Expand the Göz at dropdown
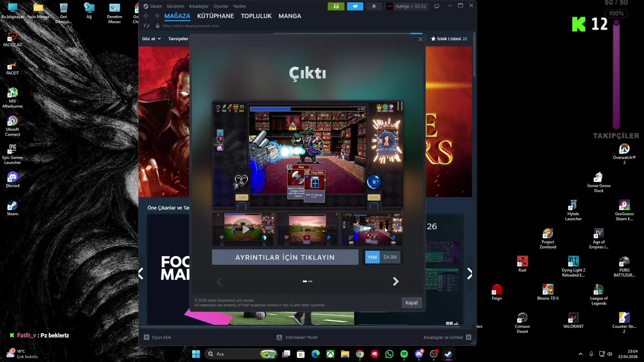The image size is (644, 362). click(x=151, y=39)
